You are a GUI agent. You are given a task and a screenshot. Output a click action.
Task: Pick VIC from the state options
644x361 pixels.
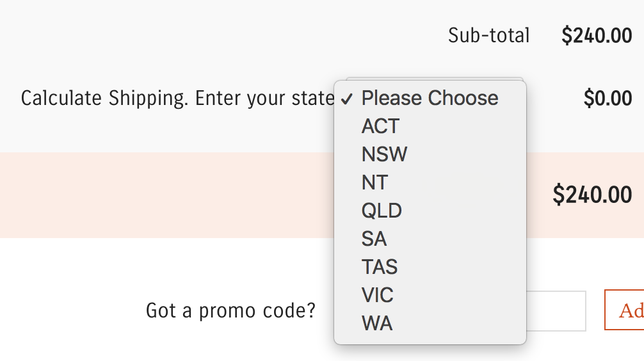pyautogui.click(x=377, y=295)
